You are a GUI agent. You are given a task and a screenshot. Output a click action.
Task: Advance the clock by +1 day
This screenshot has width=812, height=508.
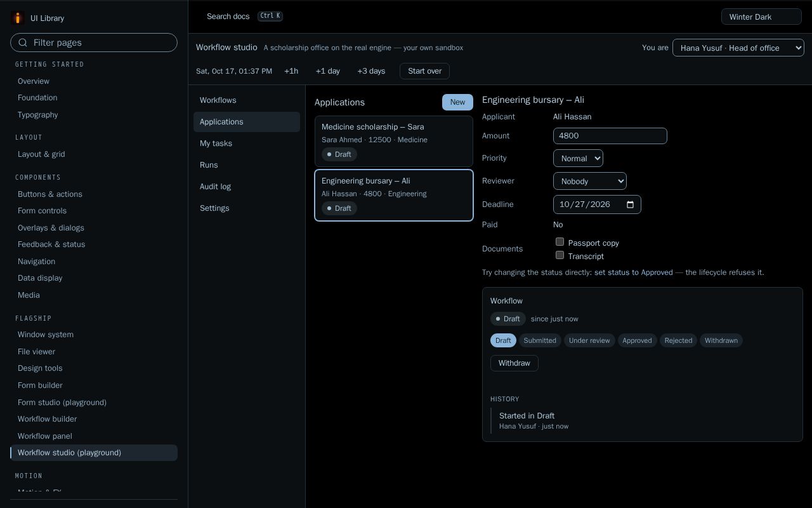click(x=327, y=71)
